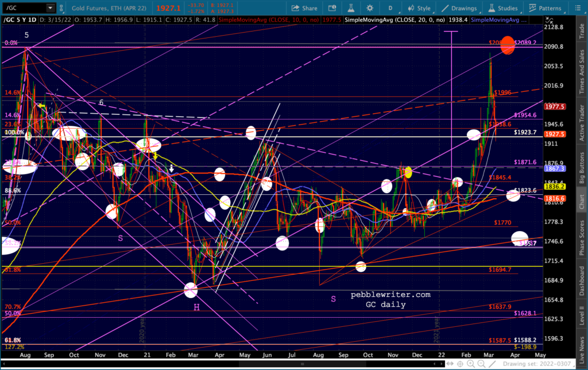This screenshot has width=588, height=370.
Task: Click the -33.70 net change value
Action: pos(196,5)
